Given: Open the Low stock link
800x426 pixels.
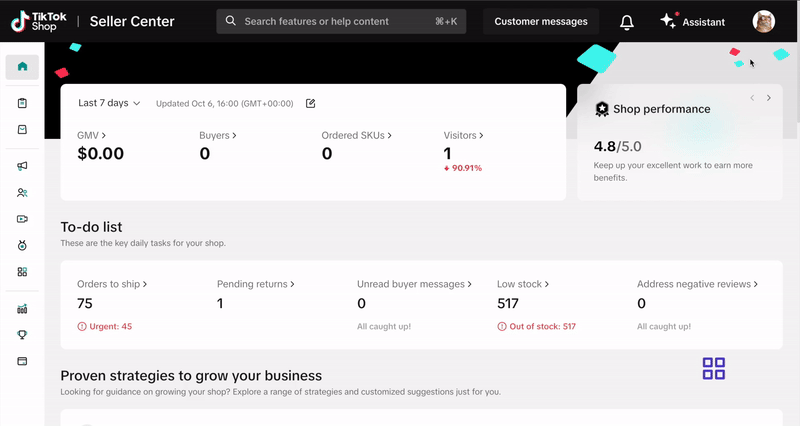Looking at the screenshot, I should click(525, 284).
